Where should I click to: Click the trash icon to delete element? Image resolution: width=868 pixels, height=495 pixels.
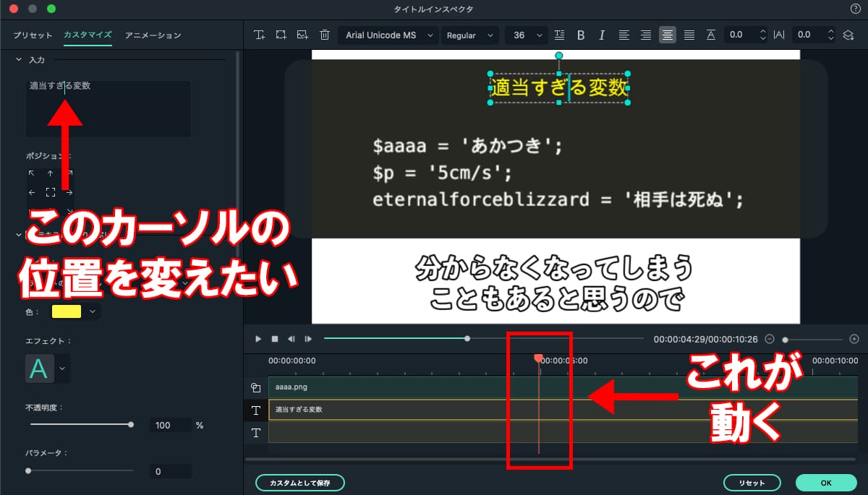pyautogui.click(x=325, y=35)
